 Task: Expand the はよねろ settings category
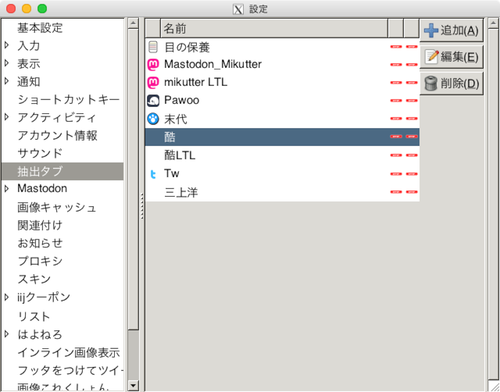[7, 334]
